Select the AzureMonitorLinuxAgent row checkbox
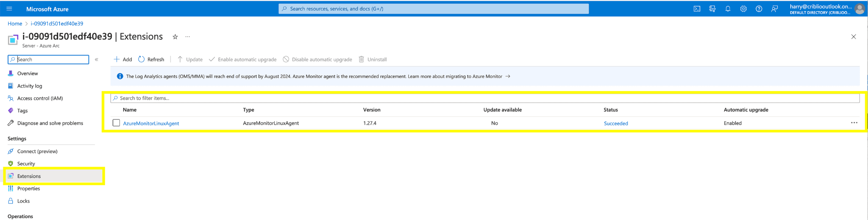Screen dimensions: 868x220 (x=116, y=123)
